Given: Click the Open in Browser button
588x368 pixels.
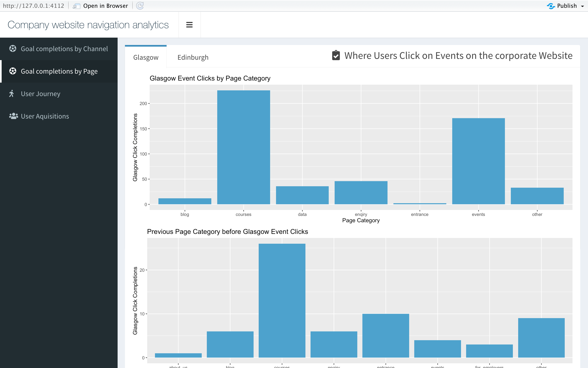Looking at the screenshot, I should click(x=100, y=6).
